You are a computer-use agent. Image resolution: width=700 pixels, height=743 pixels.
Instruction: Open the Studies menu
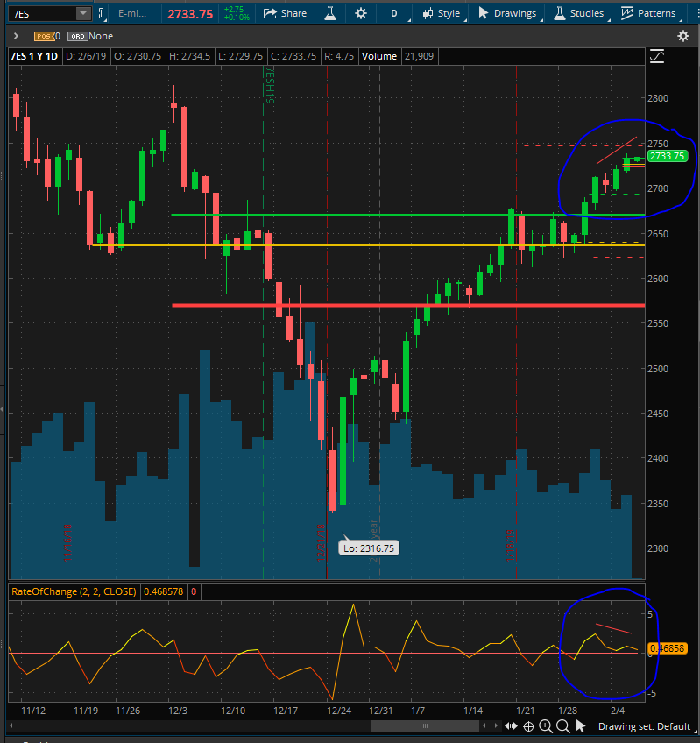click(x=579, y=13)
